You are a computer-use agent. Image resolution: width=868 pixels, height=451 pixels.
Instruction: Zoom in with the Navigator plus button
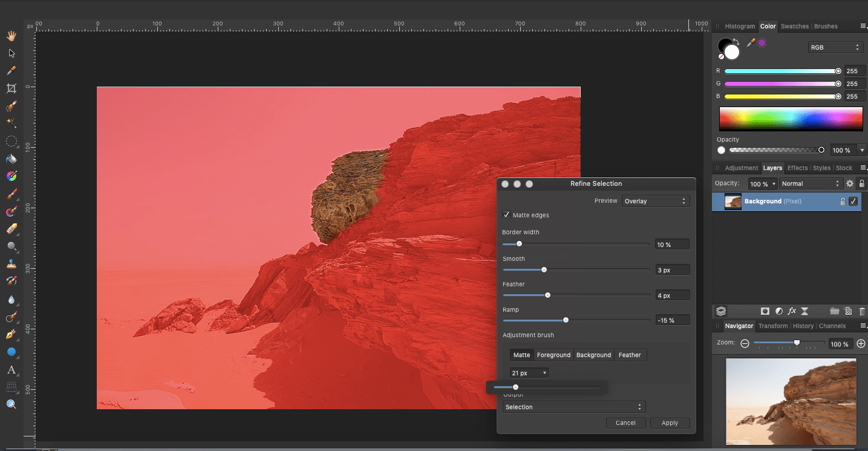tap(861, 343)
